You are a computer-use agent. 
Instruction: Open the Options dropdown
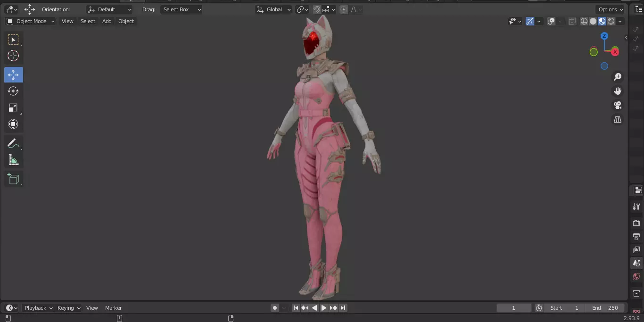[x=611, y=9]
